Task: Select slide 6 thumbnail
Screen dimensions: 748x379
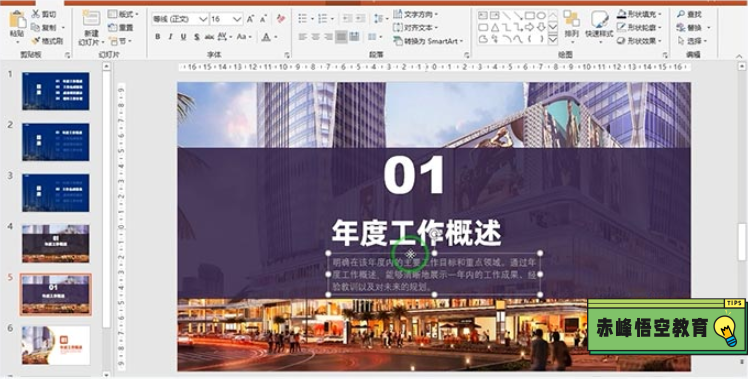Action: pos(55,345)
